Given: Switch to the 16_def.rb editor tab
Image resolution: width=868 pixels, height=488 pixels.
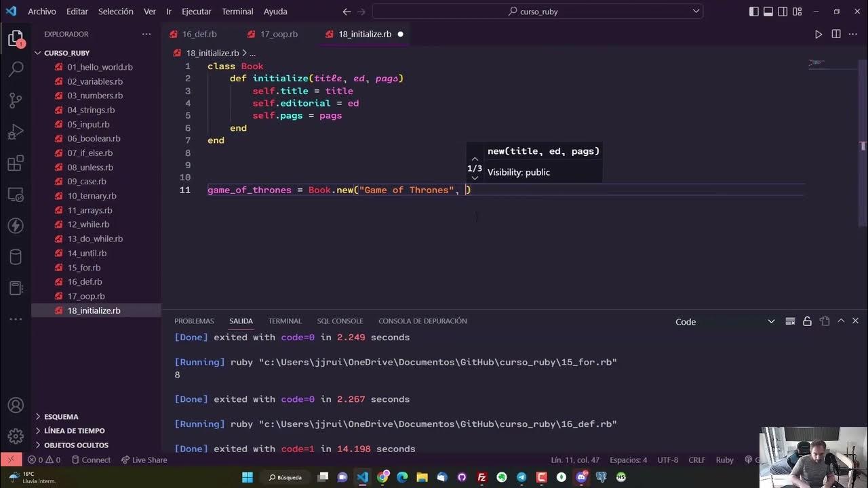Looking at the screenshot, I should (x=199, y=34).
